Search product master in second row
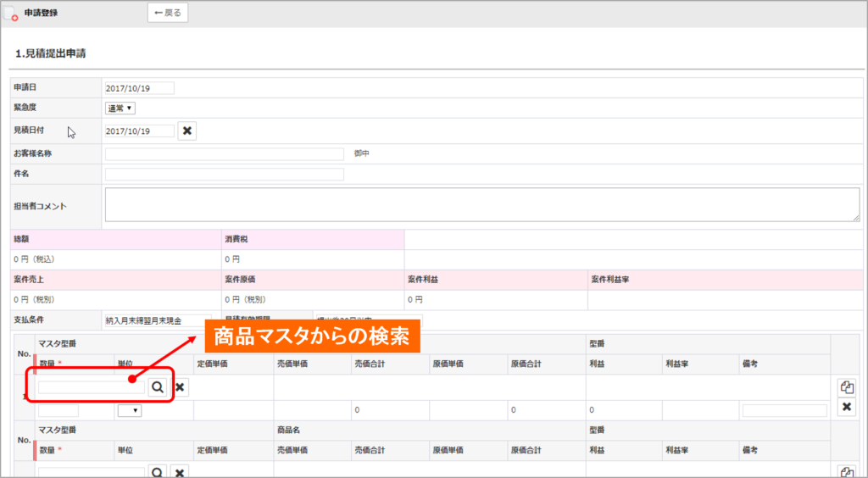 point(158,472)
